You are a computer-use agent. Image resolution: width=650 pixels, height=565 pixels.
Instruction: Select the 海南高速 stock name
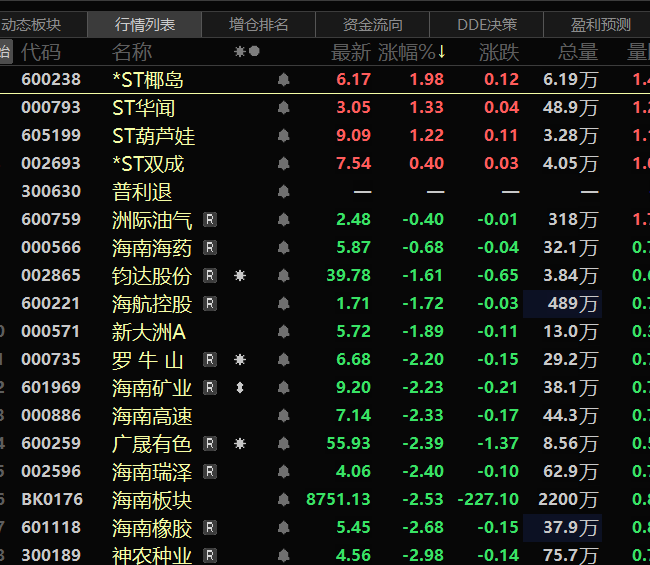click(x=152, y=416)
